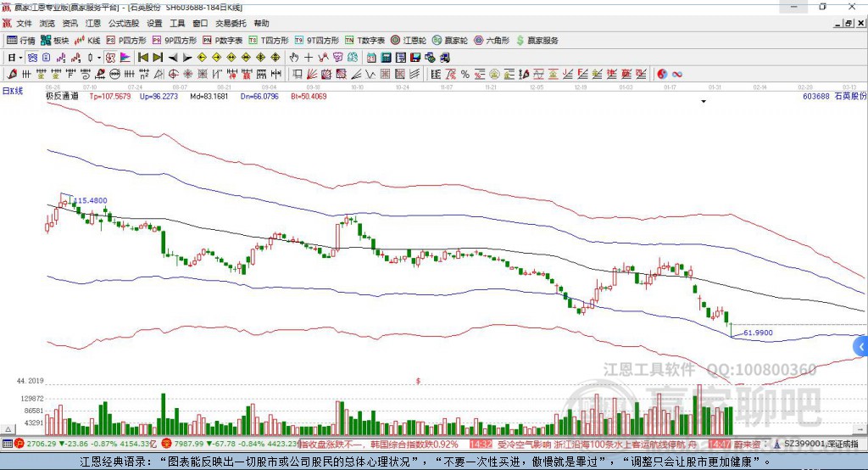Viewport: 868px width, 470px height.
Task: Toggle the pink-triangle volume icon
Action: pyautogui.click(x=125, y=58)
